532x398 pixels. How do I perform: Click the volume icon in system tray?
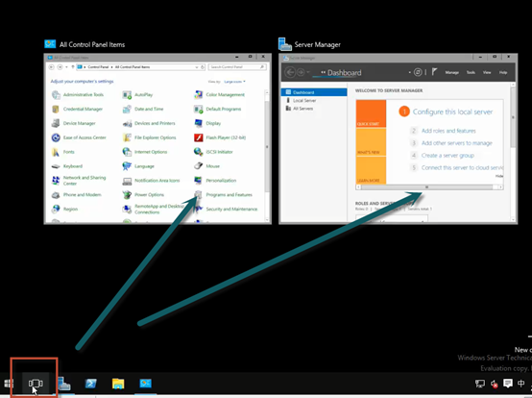pyautogui.click(x=494, y=385)
